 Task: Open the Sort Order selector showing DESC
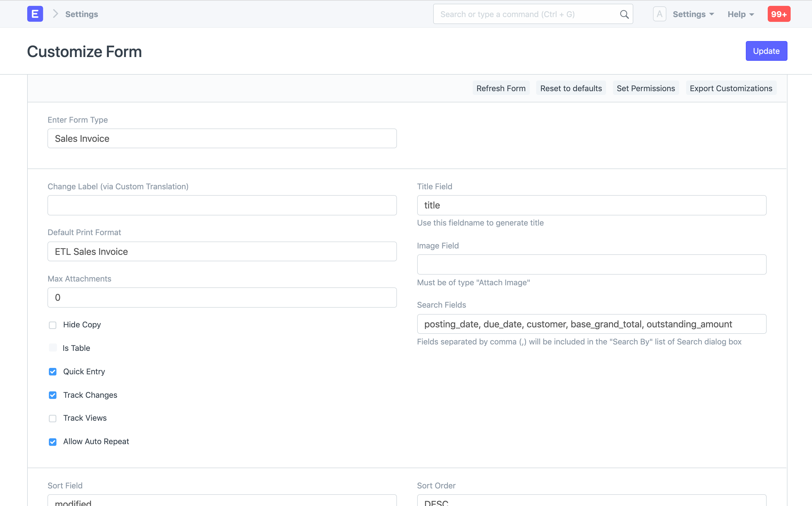coord(591,501)
